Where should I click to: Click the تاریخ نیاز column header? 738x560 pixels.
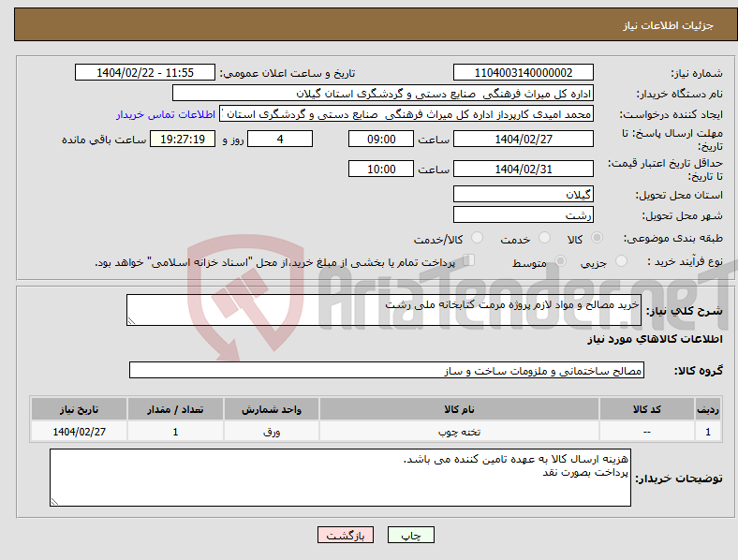point(79,409)
